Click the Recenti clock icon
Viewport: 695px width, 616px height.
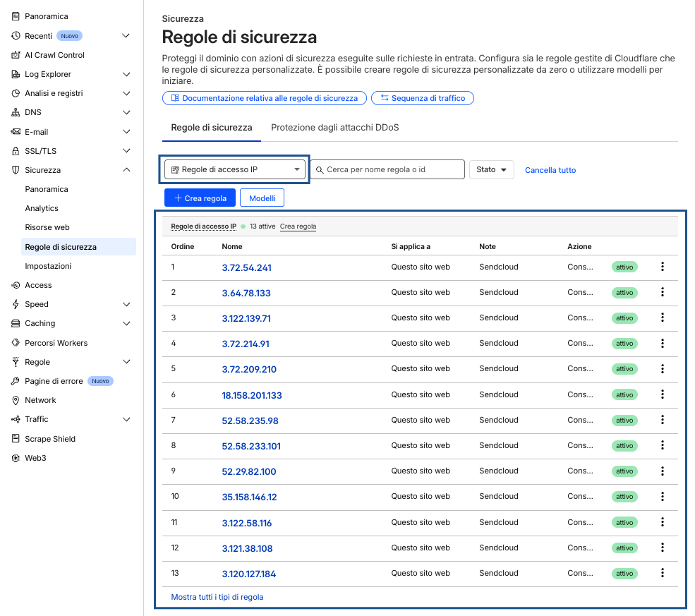16,35
